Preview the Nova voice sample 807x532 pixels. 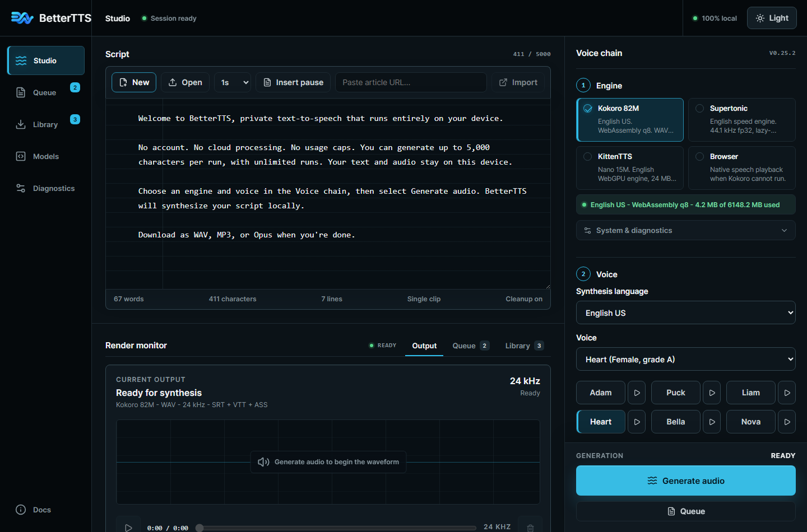(787, 422)
